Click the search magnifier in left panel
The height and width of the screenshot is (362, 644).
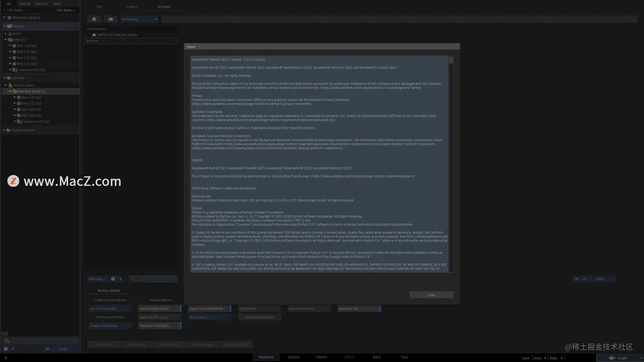pos(7,341)
